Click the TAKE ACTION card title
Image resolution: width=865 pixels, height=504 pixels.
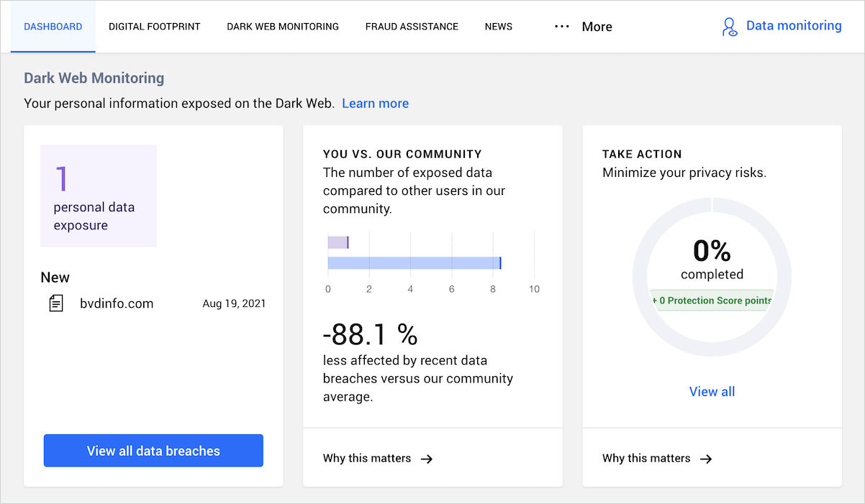642,154
